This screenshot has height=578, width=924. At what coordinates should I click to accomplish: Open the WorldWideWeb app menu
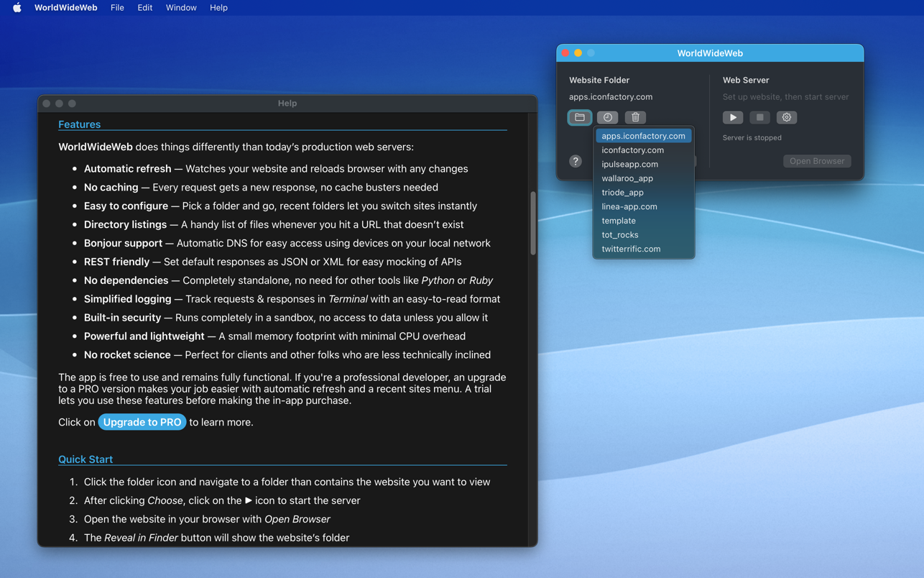[x=65, y=8]
